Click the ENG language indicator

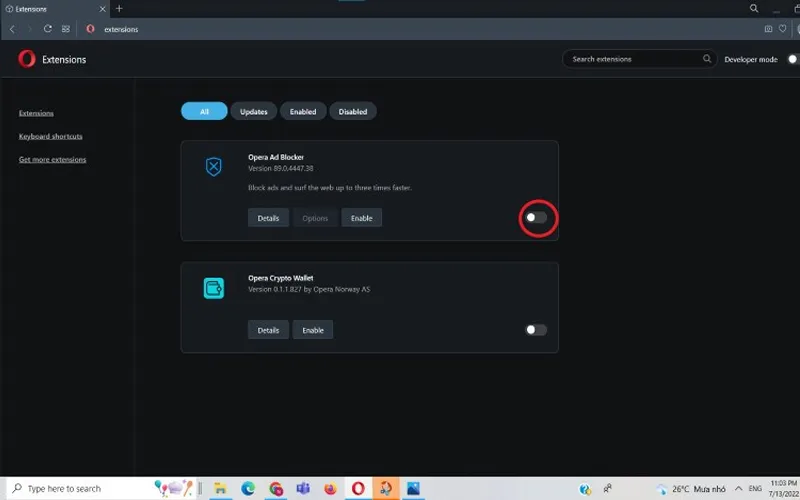(x=755, y=489)
